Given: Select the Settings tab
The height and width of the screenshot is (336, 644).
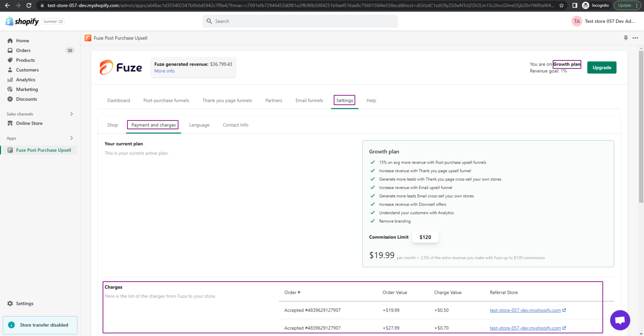Looking at the screenshot, I should point(345,101).
